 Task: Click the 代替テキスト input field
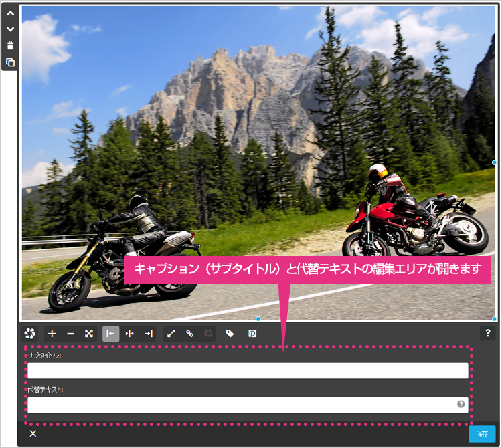point(248,405)
